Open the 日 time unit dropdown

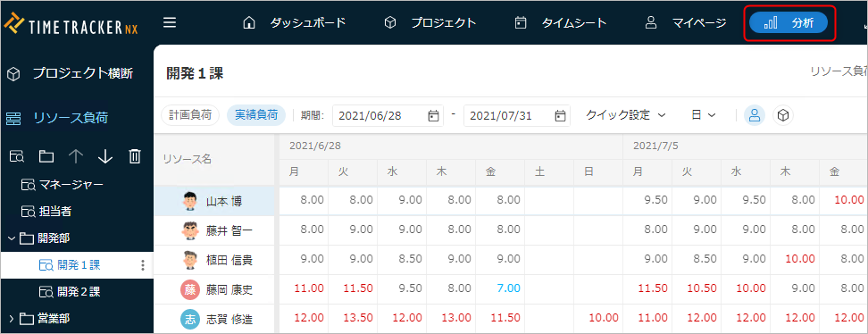(704, 115)
